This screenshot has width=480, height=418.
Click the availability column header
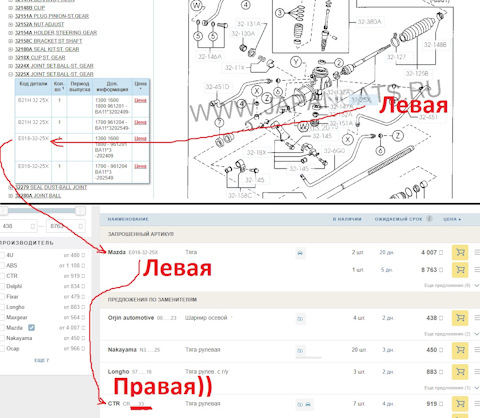pyautogui.click(x=347, y=219)
